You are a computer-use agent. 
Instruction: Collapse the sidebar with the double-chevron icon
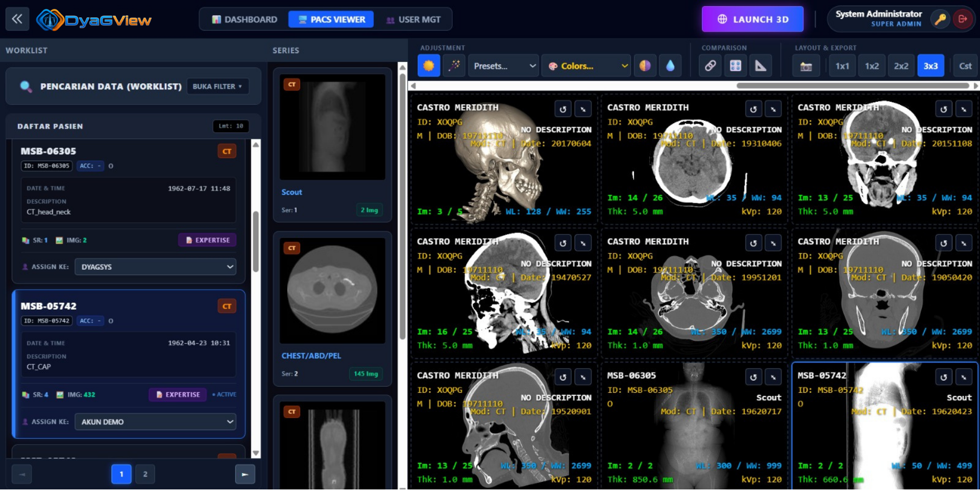pyautogui.click(x=17, y=19)
